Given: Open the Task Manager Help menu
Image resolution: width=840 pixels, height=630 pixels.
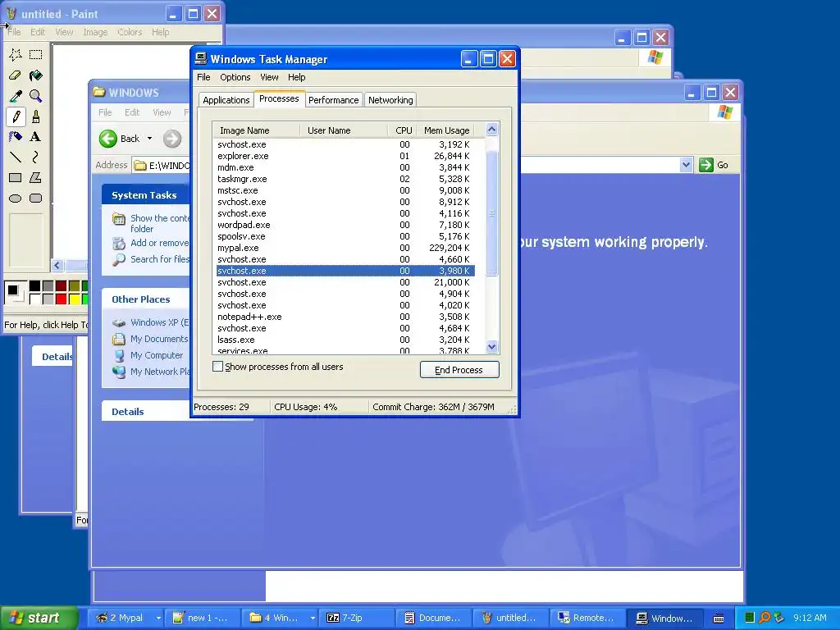Looking at the screenshot, I should click(296, 77).
